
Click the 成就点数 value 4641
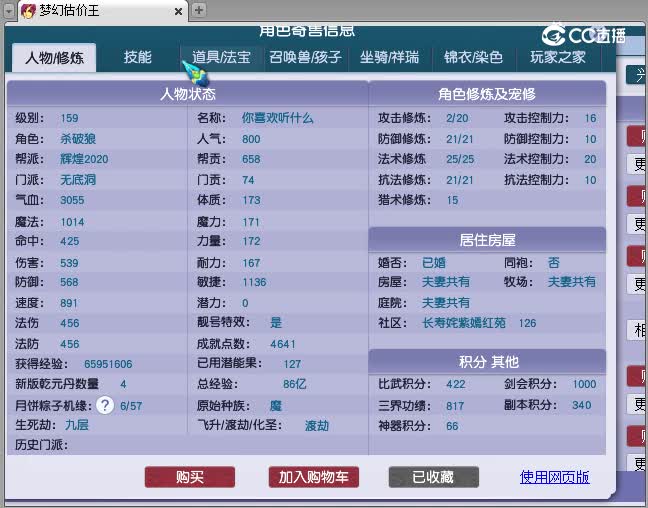point(283,344)
